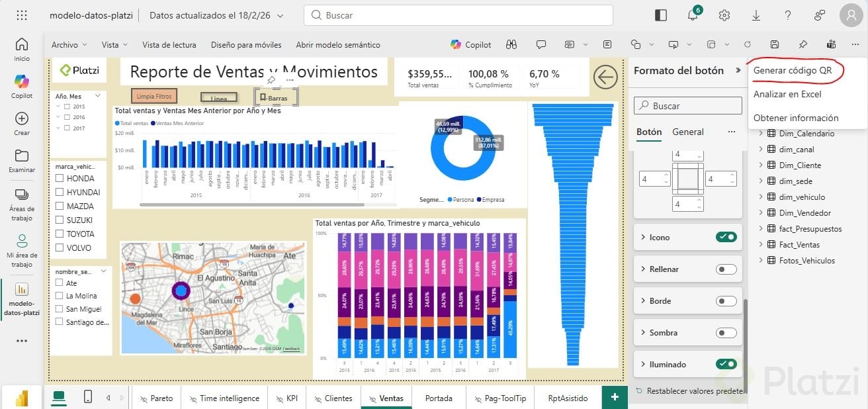This screenshot has height=409, width=868.
Task: Check the HONDA checkbox
Action: click(x=60, y=178)
